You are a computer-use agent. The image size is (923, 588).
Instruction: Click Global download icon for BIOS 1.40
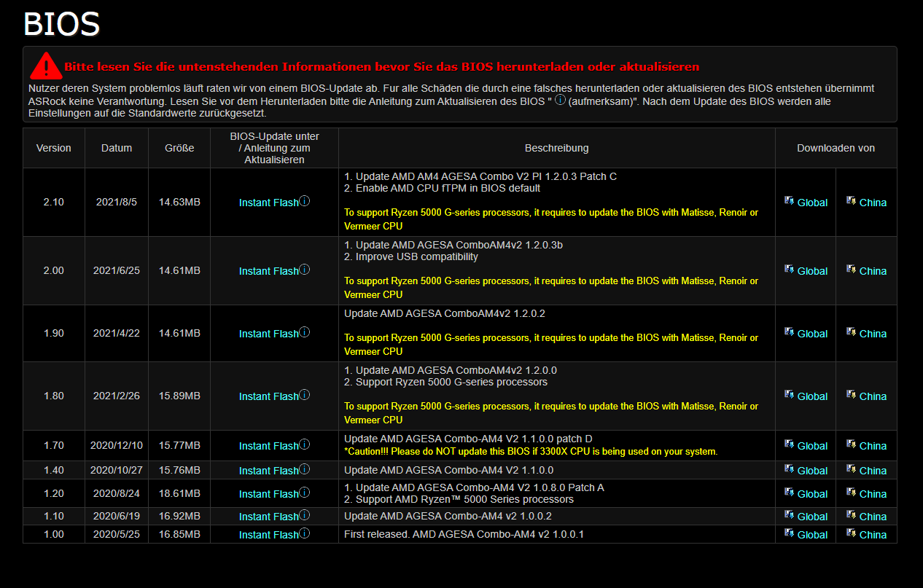click(789, 469)
